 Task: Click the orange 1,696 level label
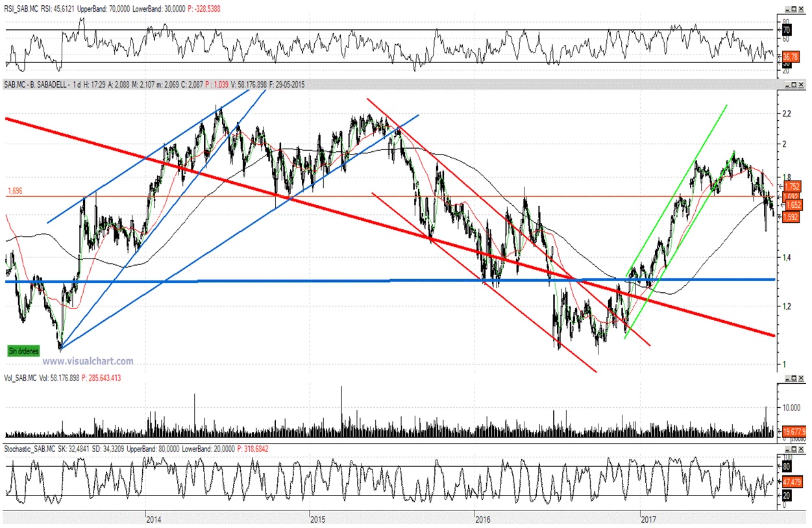16,191
